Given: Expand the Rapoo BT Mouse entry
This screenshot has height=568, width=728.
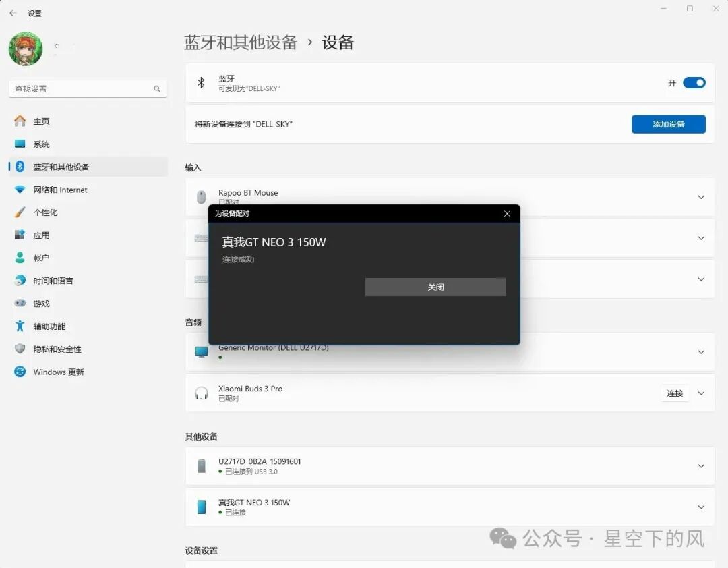Looking at the screenshot, I should [701, 197].
